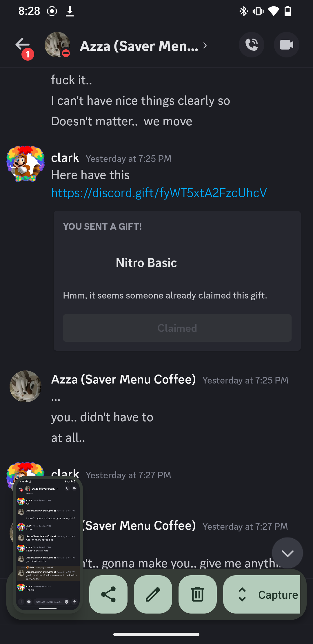The height and width of the screenshot is (644, 313).
Task: Select clark's username at 7:25 PM
Action: [x=65, y=158]
